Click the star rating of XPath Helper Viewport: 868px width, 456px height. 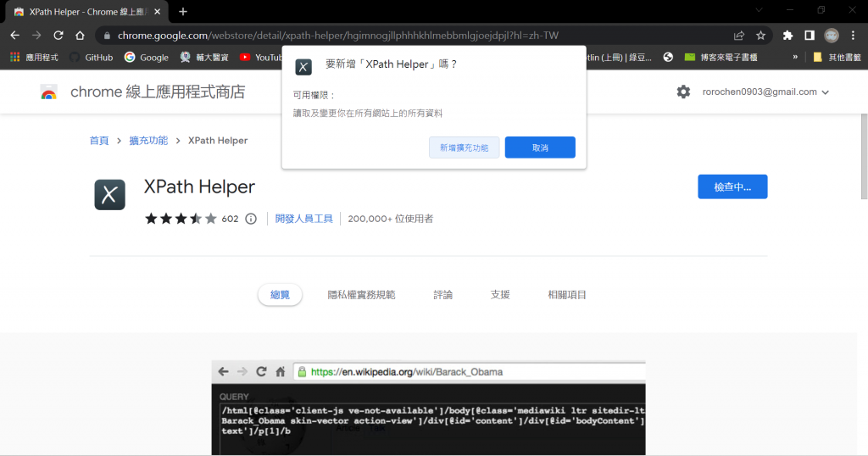pyautogui.click(x=181, y=219)
